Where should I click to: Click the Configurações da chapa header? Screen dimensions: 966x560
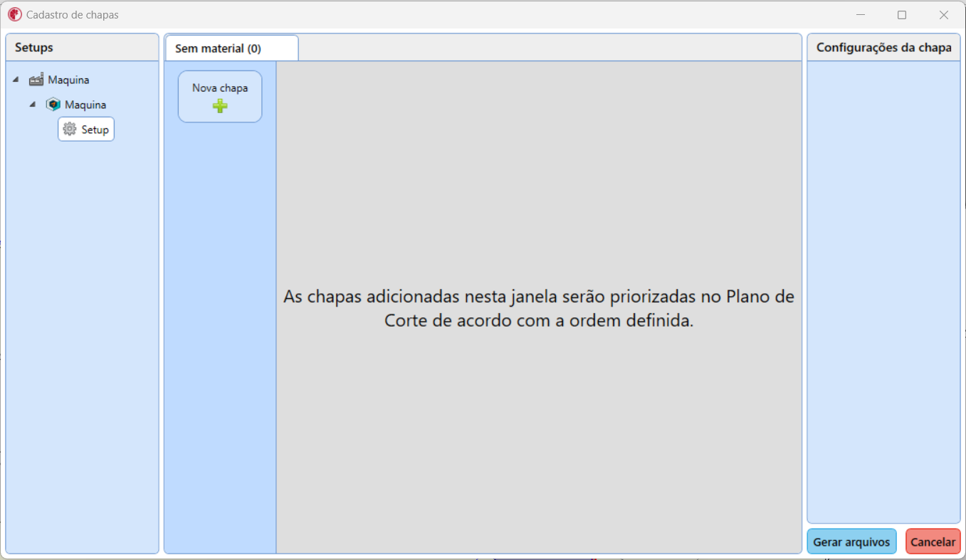coord(883,48)
